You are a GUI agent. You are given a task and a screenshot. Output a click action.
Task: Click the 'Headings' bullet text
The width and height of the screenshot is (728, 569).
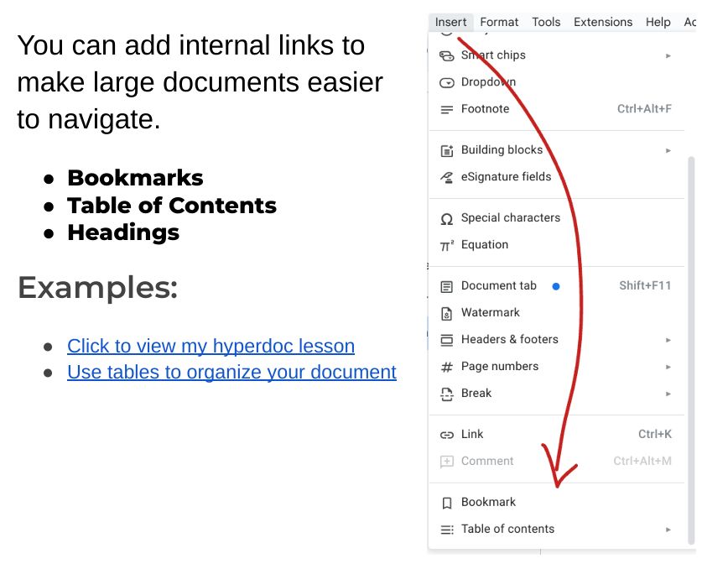(x=123, y=232)
